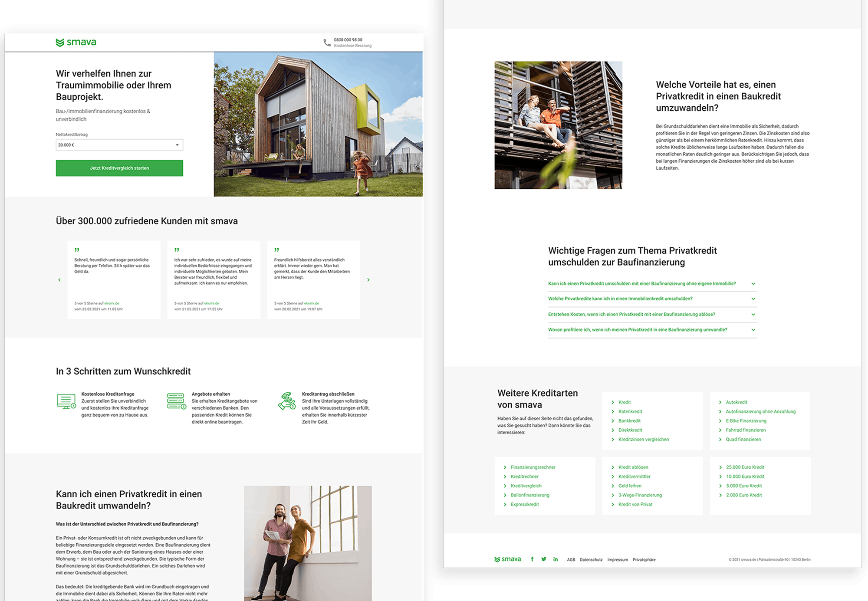Open the Autokredit link
This screenshot has height=601, width=868.
coord(736,402)
